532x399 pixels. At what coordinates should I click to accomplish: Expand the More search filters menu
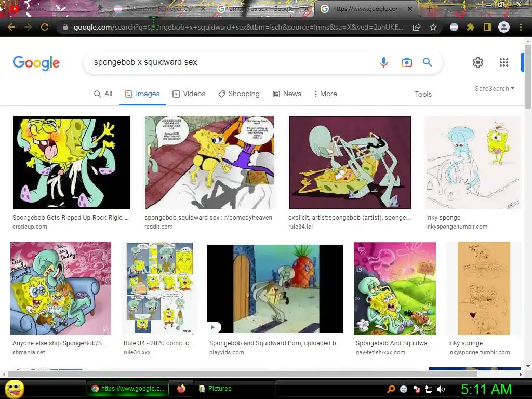[325, 94]
